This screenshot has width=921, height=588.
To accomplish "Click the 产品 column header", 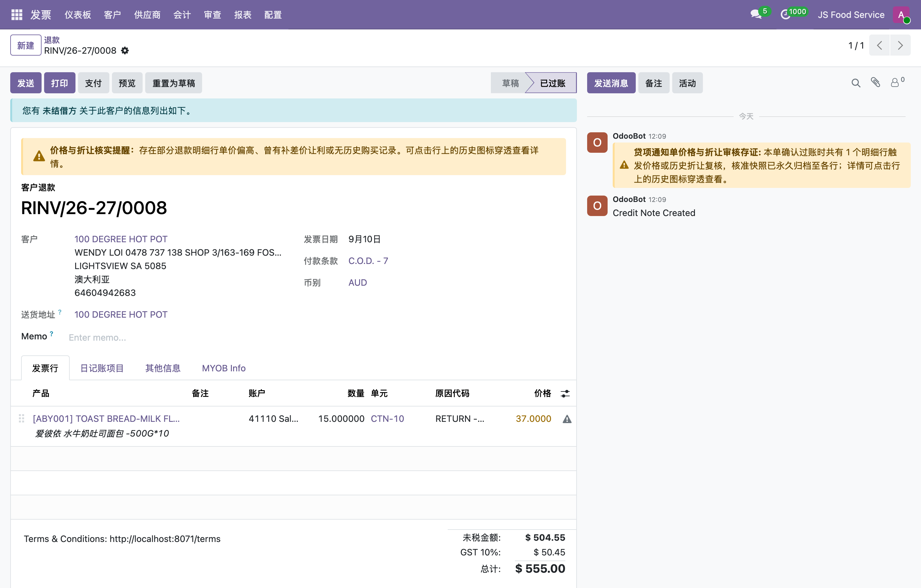I will (x=41, y=393).
